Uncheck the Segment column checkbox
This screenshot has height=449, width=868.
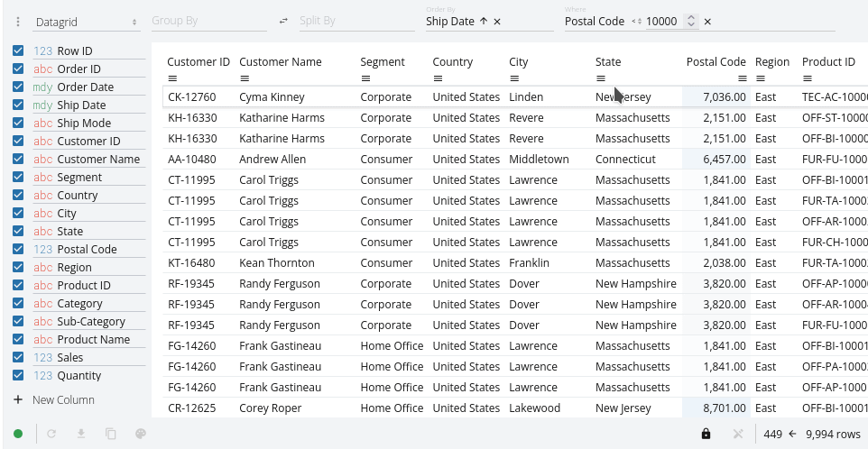(x=18, y=178)
